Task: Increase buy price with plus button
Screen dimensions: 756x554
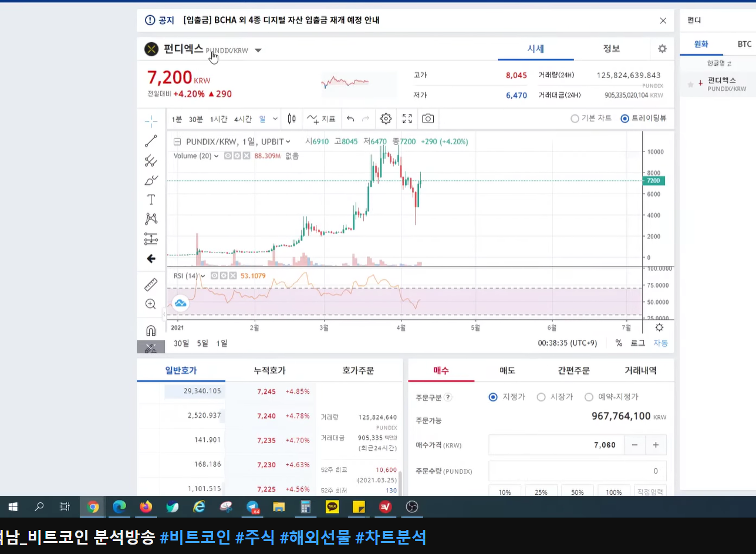Action: point(656,445)
